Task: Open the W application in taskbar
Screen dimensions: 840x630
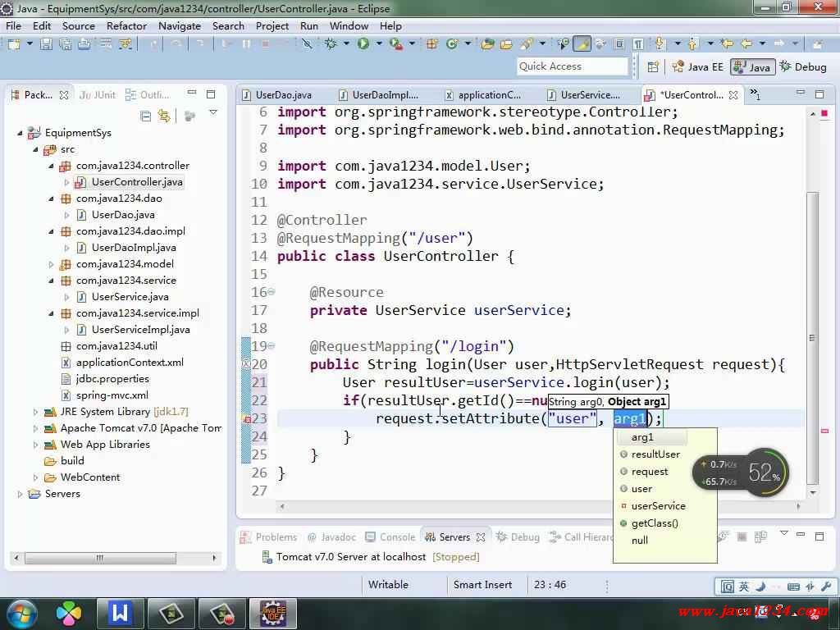Action: pyautogui.click(x=120, y=613)
